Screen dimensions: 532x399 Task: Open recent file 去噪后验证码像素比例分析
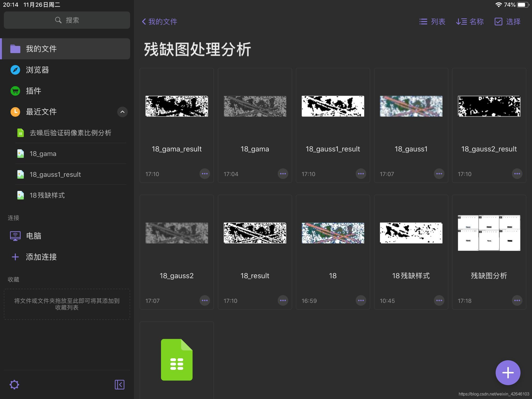point(70,133)
